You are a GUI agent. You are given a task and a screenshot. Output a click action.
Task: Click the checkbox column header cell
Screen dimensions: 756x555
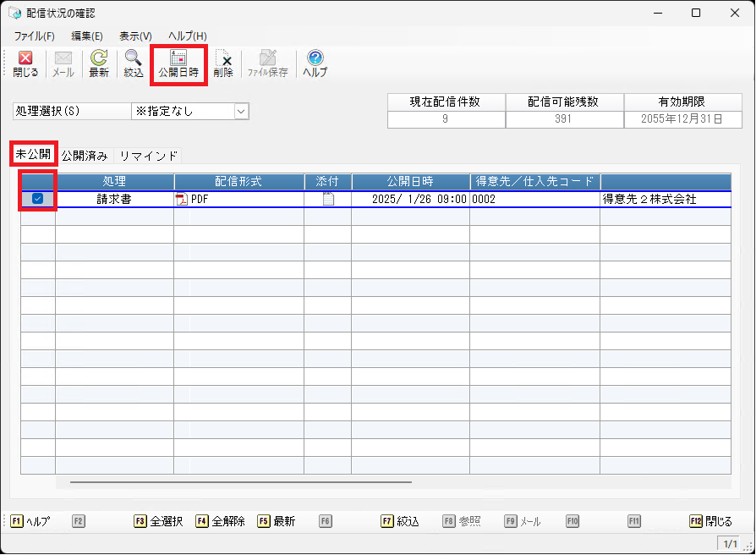pos(38,182)
